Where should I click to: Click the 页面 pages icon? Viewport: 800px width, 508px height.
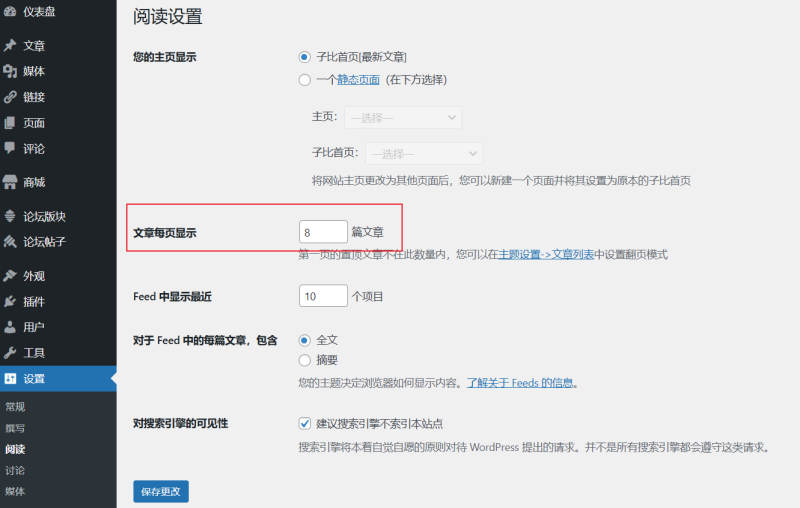pos(10,122)
